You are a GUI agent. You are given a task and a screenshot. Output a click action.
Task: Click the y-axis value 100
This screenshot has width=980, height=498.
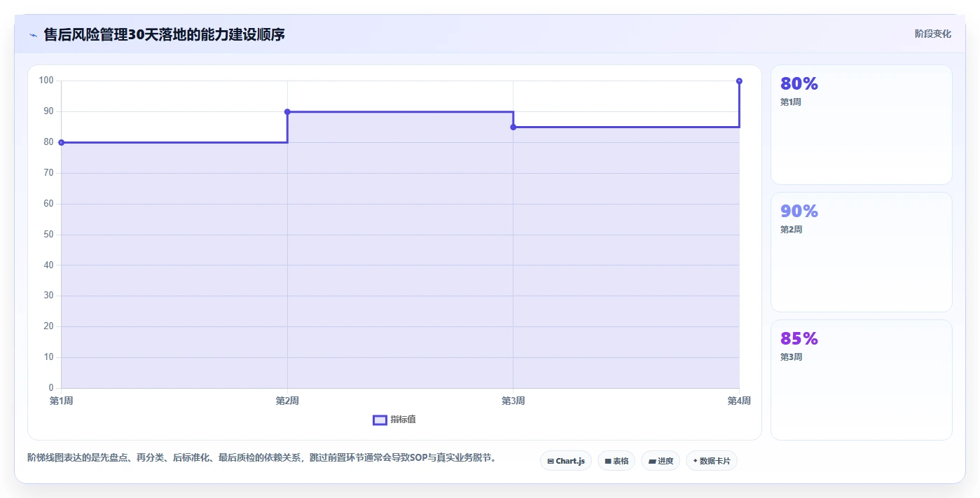[x=46, y=81]
